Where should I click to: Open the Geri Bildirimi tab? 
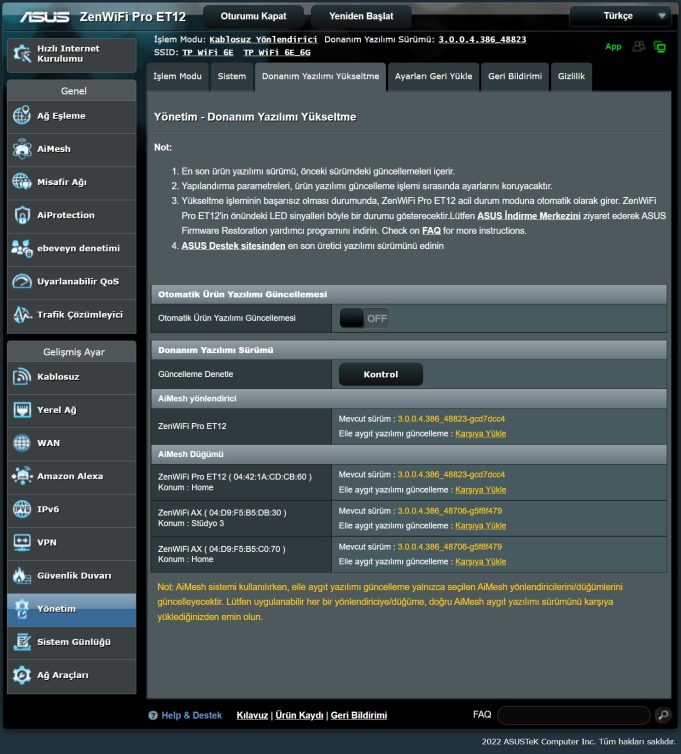(515, 76)
